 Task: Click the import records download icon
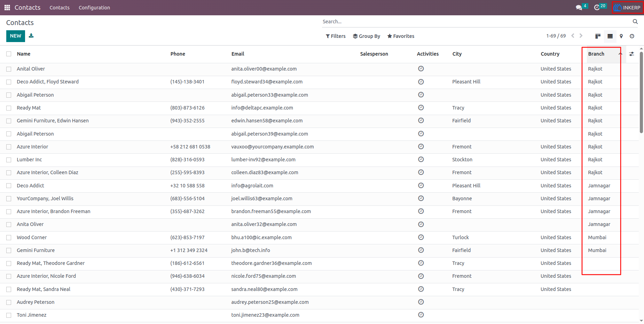(31, 35)
